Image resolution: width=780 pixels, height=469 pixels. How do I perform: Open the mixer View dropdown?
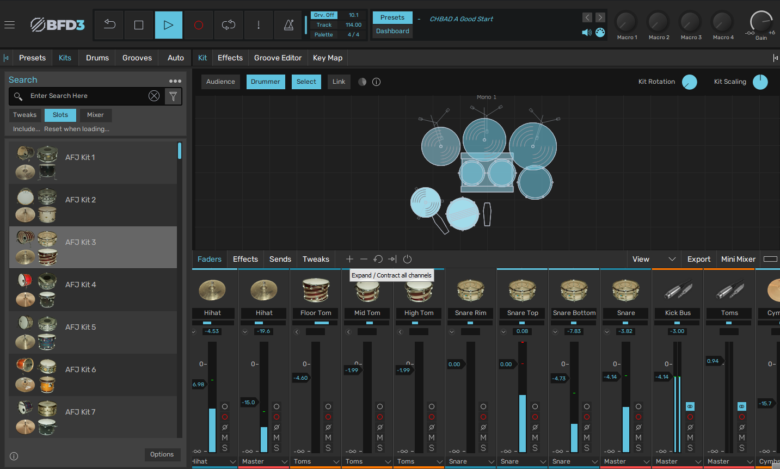[x=653, y=259]
